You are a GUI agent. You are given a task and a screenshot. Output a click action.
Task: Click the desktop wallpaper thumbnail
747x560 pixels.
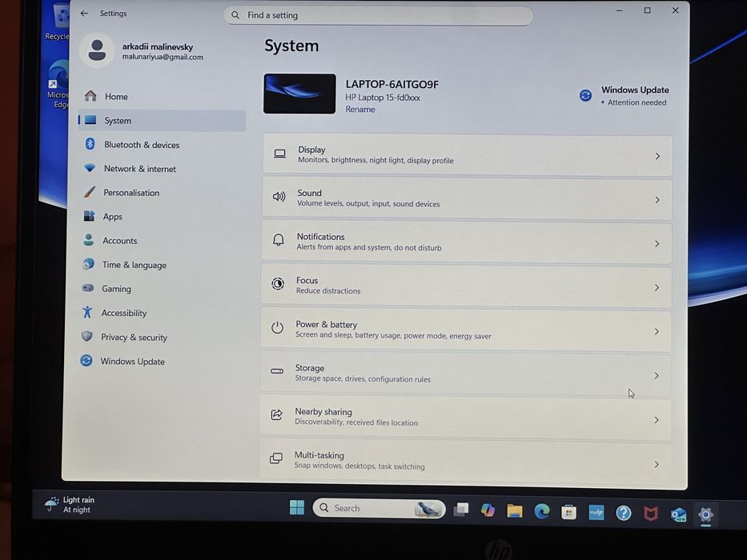pyautogui.click(x=299, y=94)
